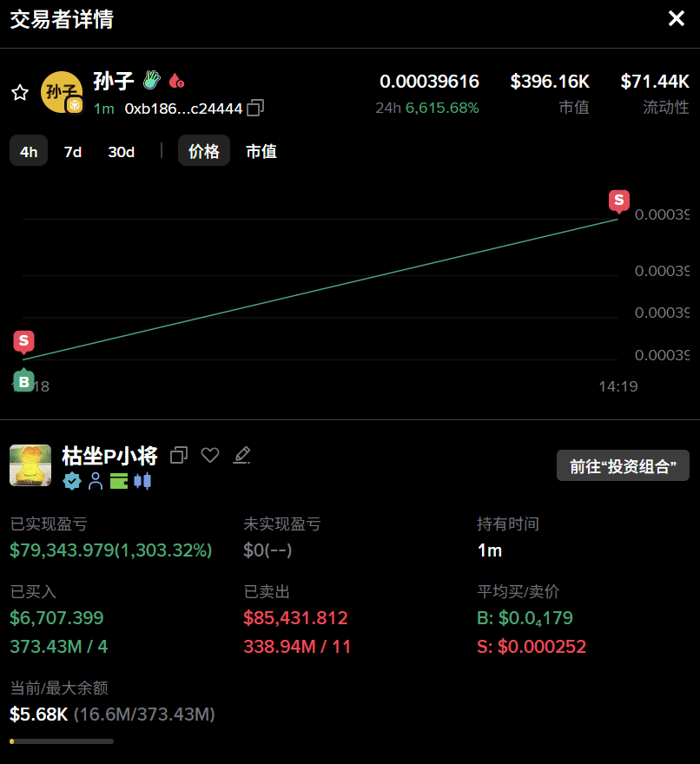Click the green hand icon beside 孙子
Screen dimensions: 700x764
point(152,80)
